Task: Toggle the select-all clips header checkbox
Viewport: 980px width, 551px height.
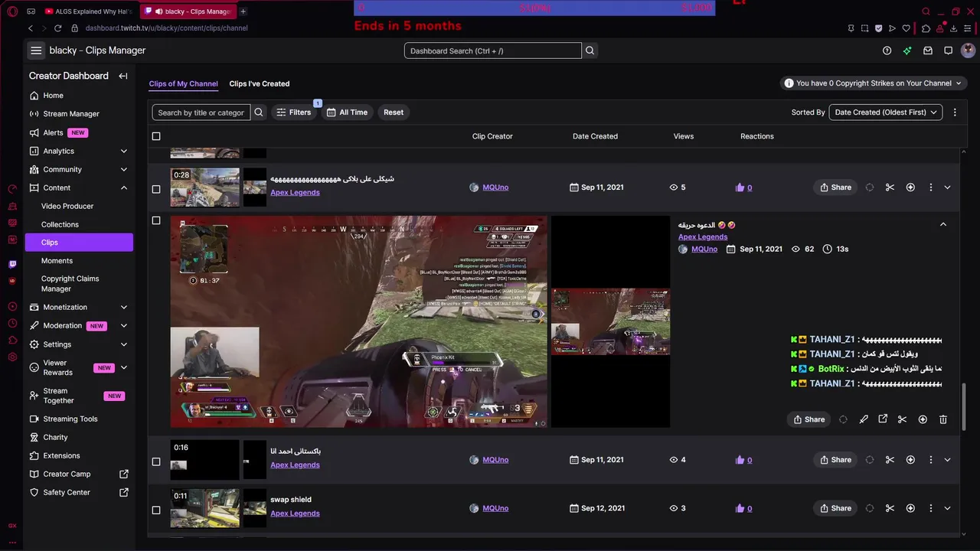Action: coord(156,136)
